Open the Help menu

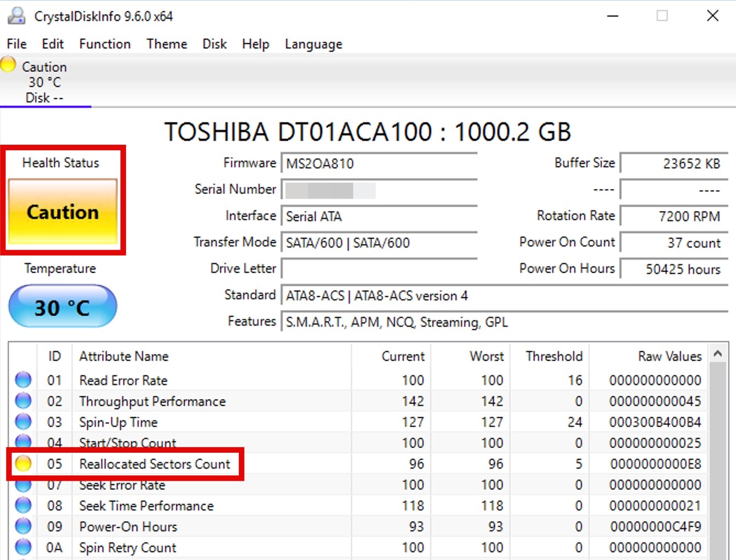(256, 44)
